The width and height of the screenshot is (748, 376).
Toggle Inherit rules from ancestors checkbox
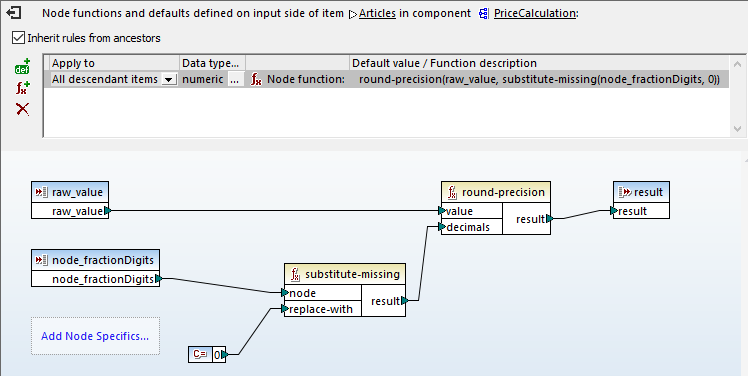pos(18,38)
